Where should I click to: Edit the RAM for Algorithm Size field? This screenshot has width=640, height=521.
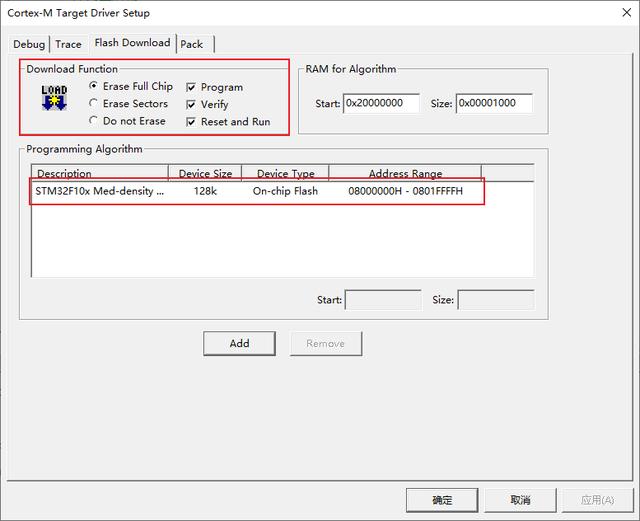[494, 103]
